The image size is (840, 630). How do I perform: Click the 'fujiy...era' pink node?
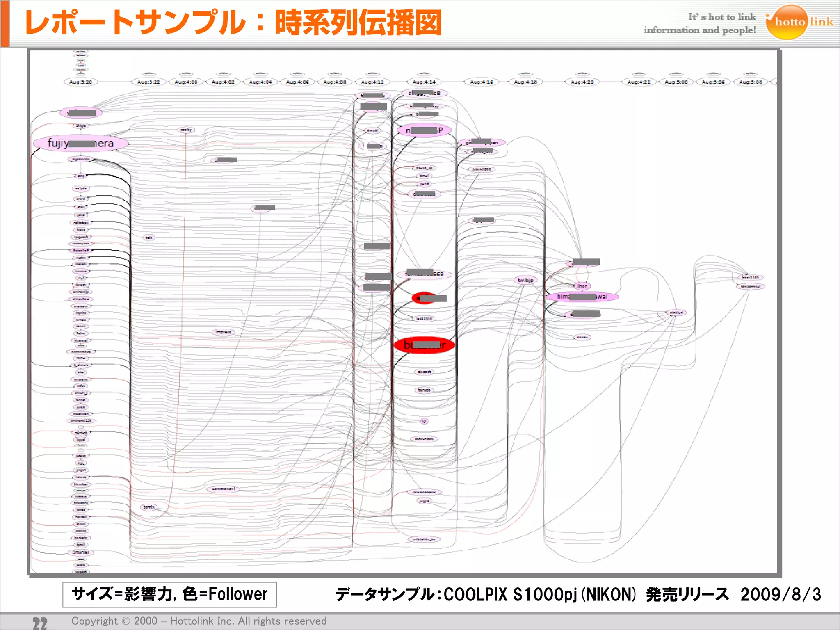click(x=80, y=143)
